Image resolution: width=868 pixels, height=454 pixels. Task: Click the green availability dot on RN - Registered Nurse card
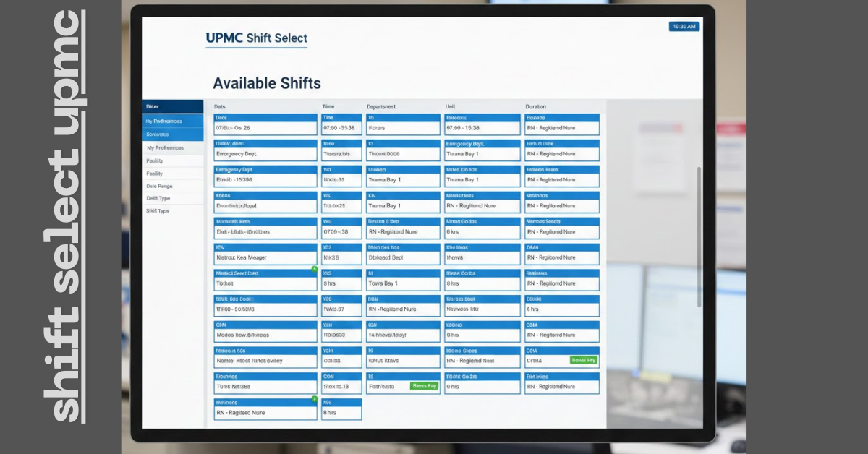[x=314, y=398]
